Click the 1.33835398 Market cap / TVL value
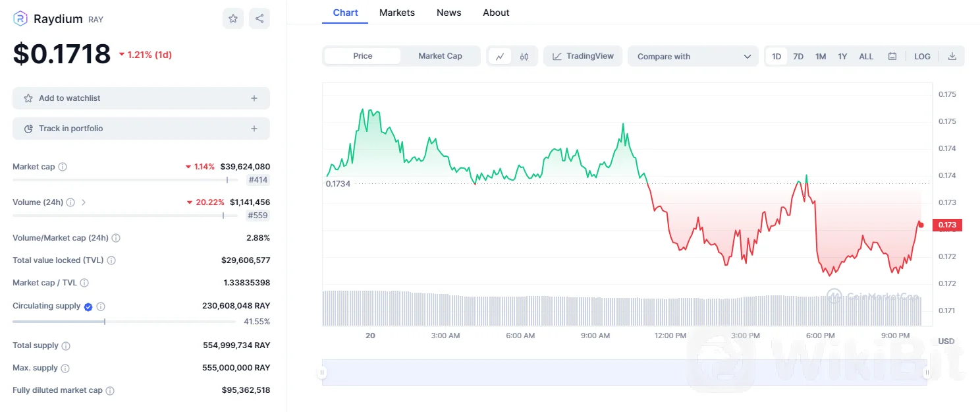The height and width of the screenshot is (412, 980). (247, 283)
